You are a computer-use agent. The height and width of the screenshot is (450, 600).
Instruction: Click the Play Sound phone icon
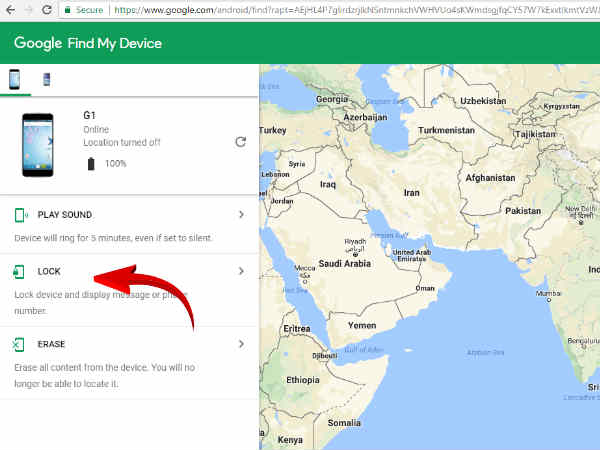tap(20, 215)
